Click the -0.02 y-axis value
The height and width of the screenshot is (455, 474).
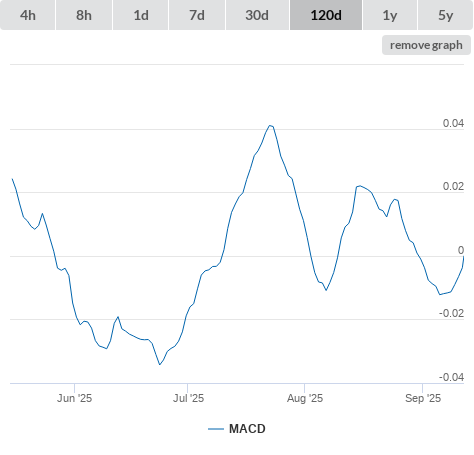pos(451,313)
